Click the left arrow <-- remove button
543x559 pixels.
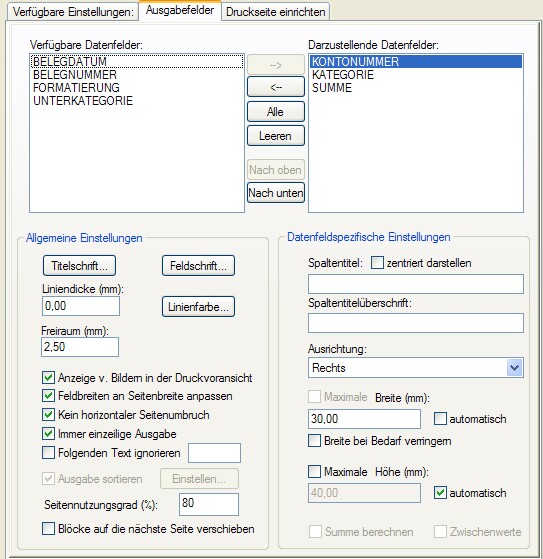(x=276, y=87)
